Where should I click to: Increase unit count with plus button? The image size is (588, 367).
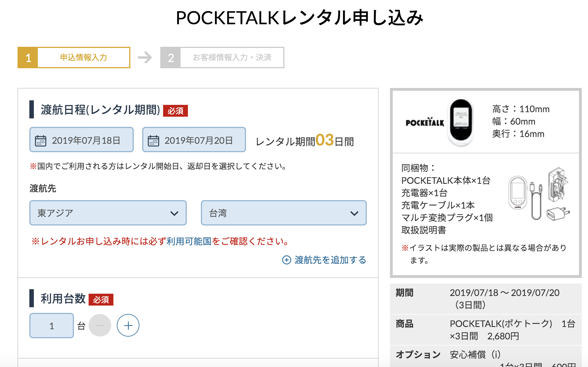128,325
